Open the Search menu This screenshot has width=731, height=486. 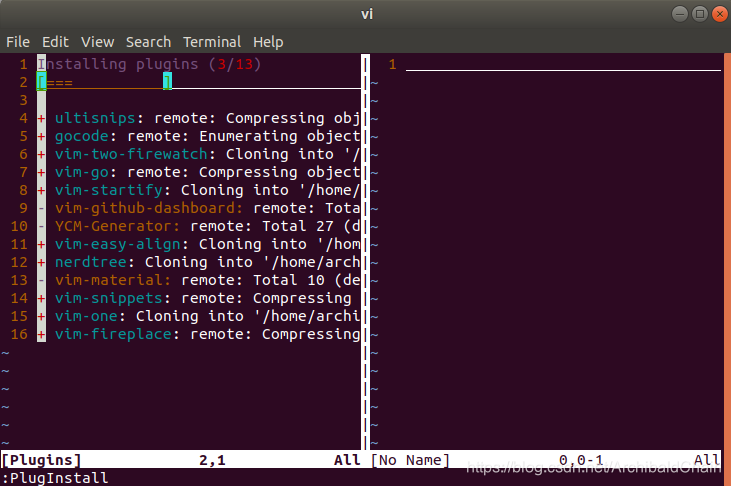(148, 42)
